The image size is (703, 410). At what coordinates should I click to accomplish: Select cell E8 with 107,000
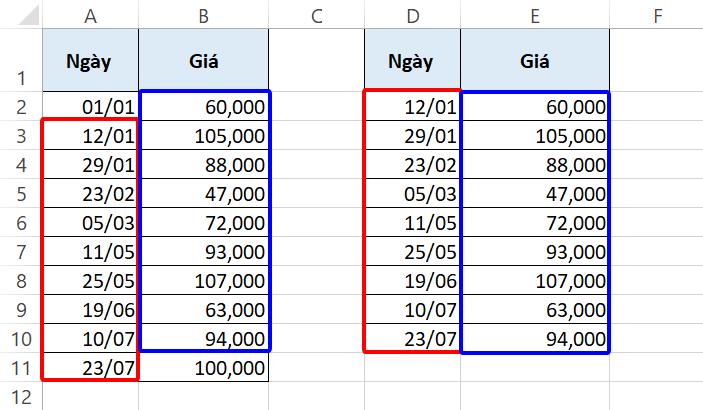(535, 280)
